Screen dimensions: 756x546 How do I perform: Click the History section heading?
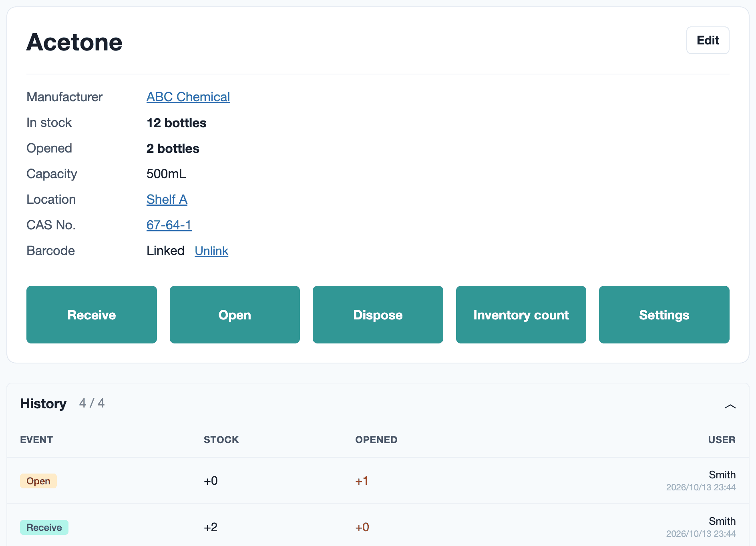43,403
